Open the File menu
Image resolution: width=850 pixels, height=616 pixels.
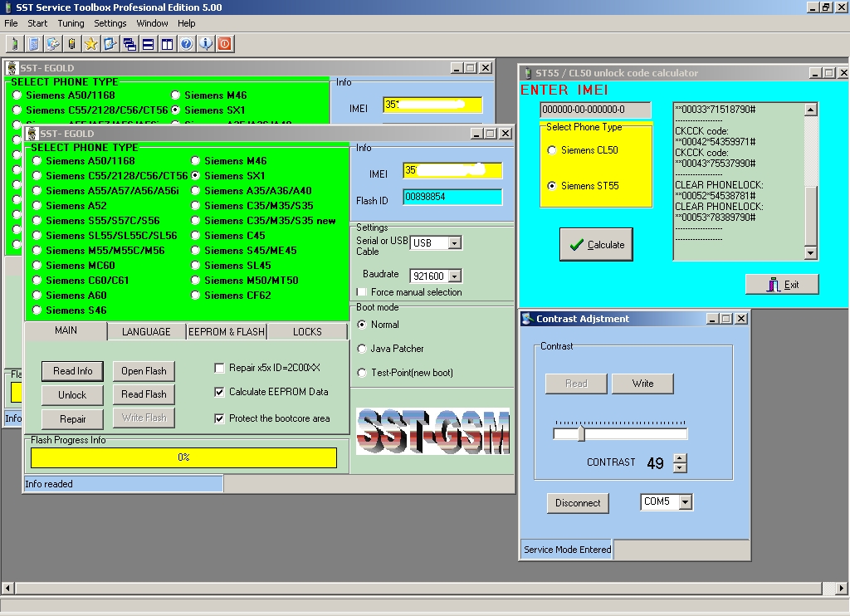click(x=11, y=23)
